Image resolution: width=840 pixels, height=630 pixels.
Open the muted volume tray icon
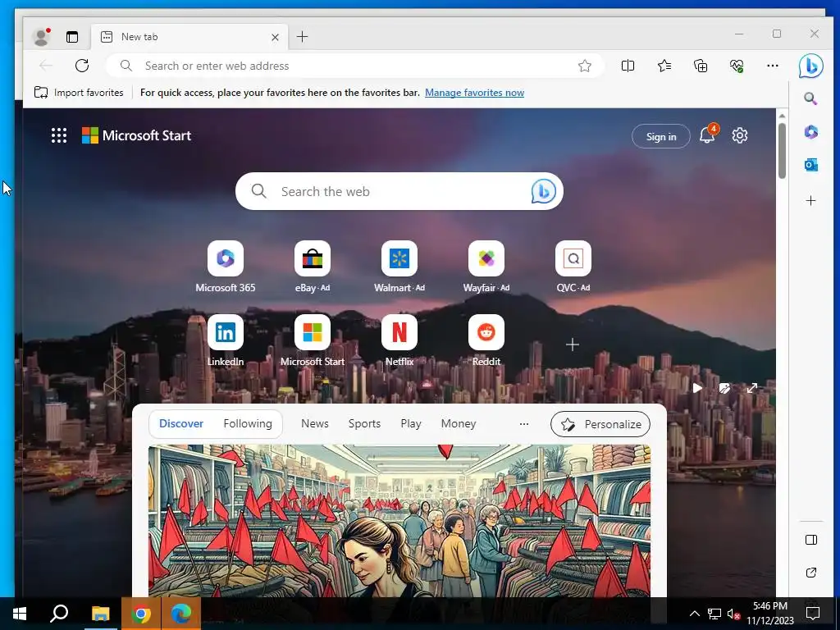(733, 614)
